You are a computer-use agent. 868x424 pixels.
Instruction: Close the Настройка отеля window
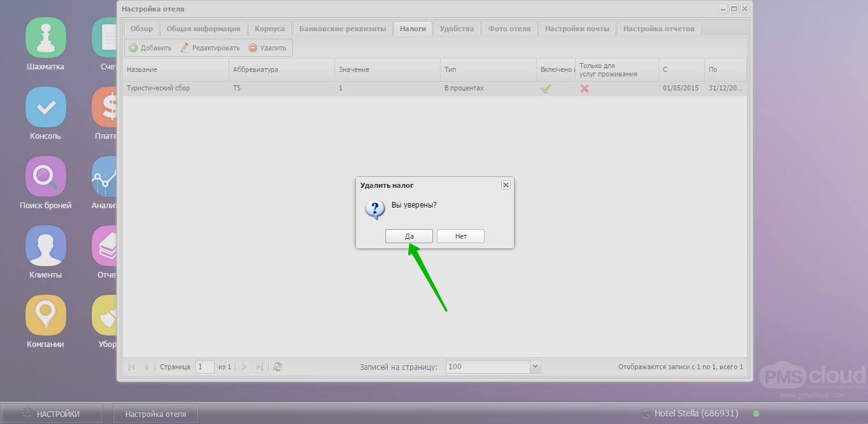pyautogui.click(x=744, y=9)
